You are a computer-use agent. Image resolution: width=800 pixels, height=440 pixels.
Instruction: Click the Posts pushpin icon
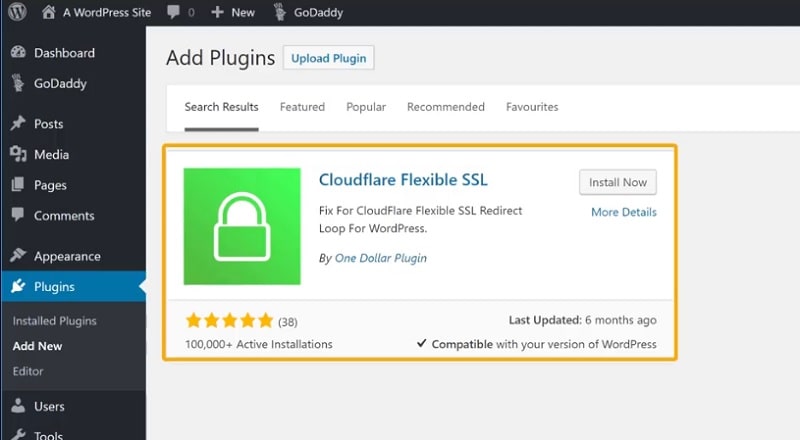click(18, 123)
